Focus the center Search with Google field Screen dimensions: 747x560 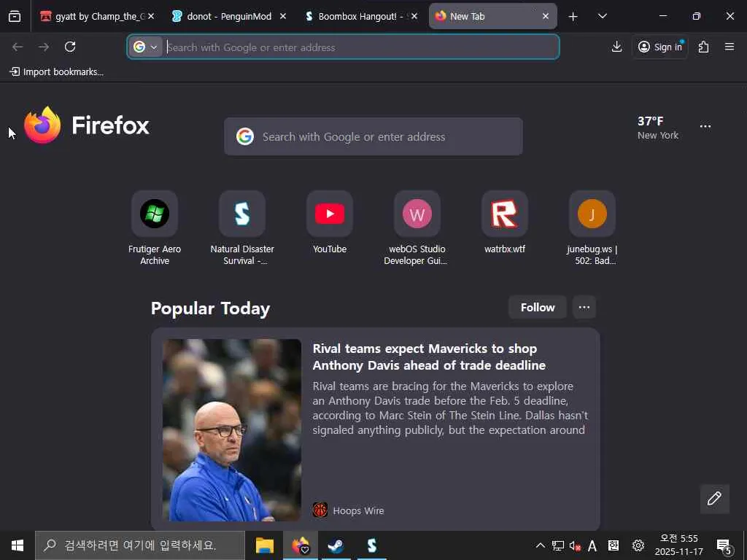point(373,136)
